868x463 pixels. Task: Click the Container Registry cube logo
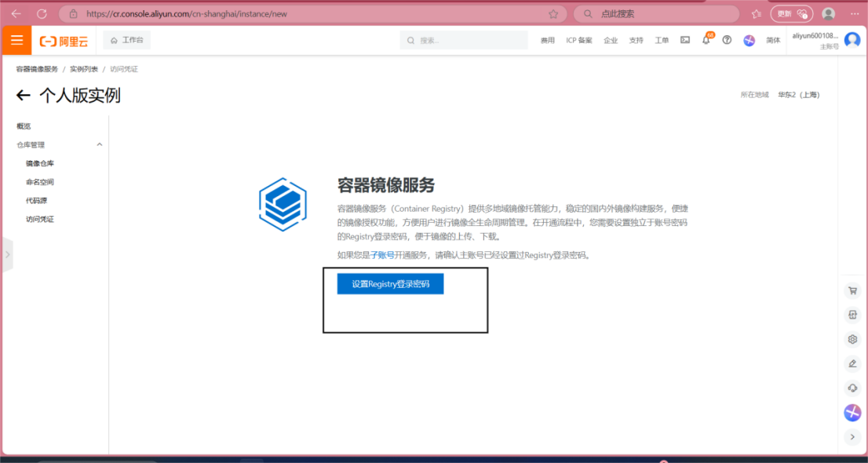pyautogui.click(x=283, y=204)
